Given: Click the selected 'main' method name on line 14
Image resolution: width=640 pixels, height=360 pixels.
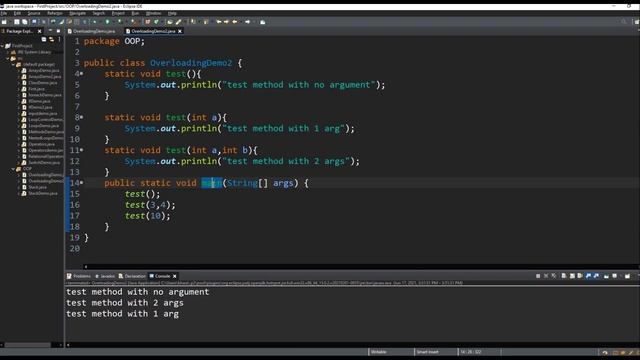Looking at the screenshot, I should pyautogui.click(x=211, y=183).
